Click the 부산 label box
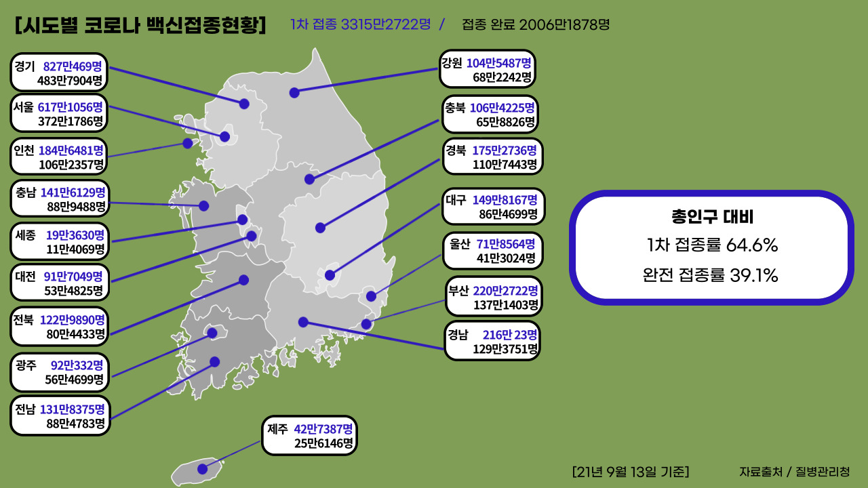 coord(494,296)
